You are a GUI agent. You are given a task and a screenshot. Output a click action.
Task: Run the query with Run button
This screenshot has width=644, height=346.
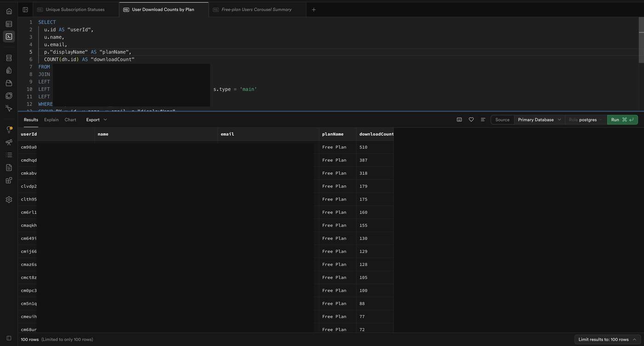pyautogui.click(x=622, y=120)
